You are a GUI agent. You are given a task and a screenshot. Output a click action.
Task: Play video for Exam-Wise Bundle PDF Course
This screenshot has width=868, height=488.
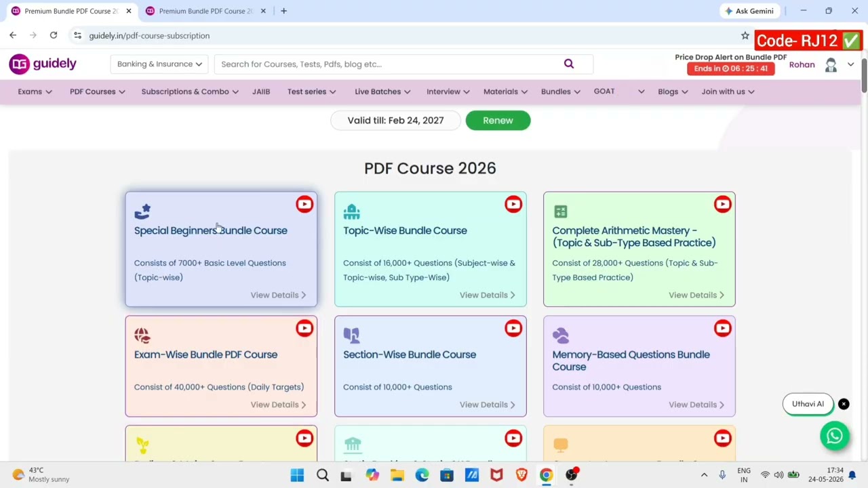(304, 328)
